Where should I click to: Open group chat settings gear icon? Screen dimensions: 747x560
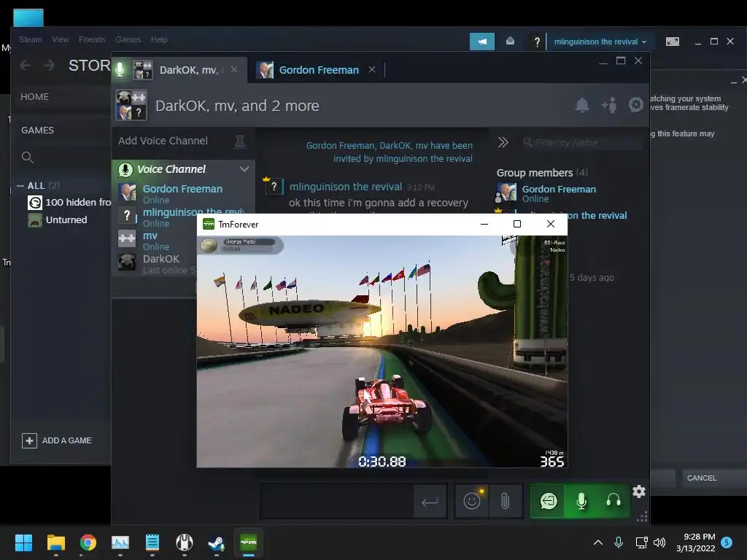tap(635, 105)
